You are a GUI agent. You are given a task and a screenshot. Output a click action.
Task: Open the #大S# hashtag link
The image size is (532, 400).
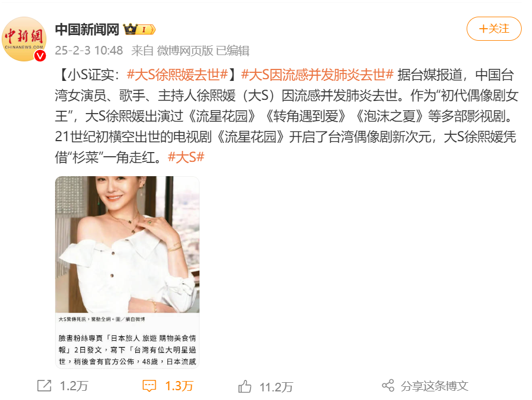(x=186, y=157)
